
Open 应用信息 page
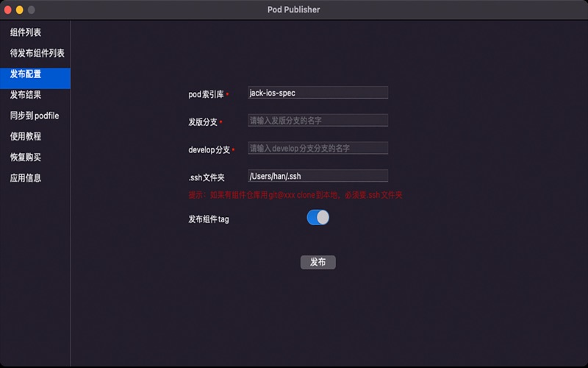pyautogui.click(x=26, y=178)
